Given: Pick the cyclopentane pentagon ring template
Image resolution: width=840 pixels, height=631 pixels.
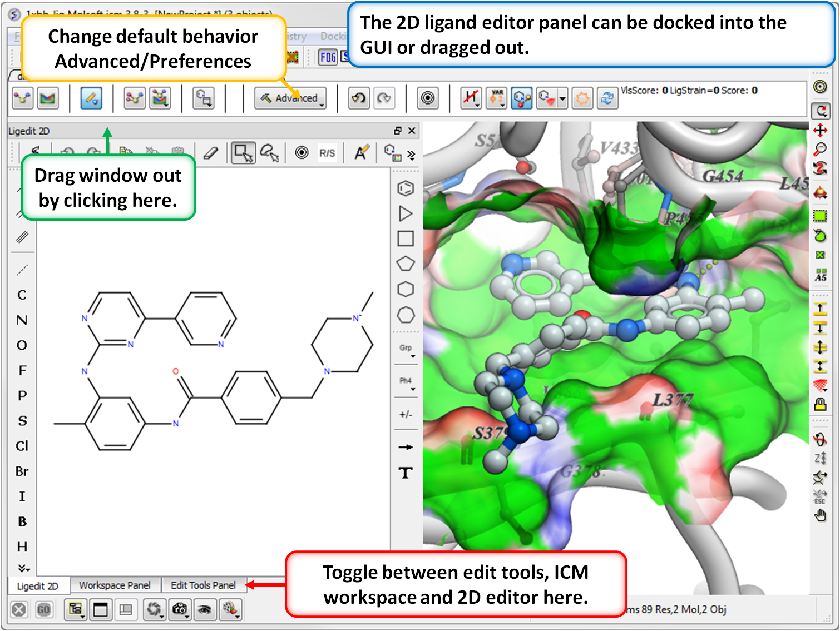Looking at the screenshot, I should (406, 264).
